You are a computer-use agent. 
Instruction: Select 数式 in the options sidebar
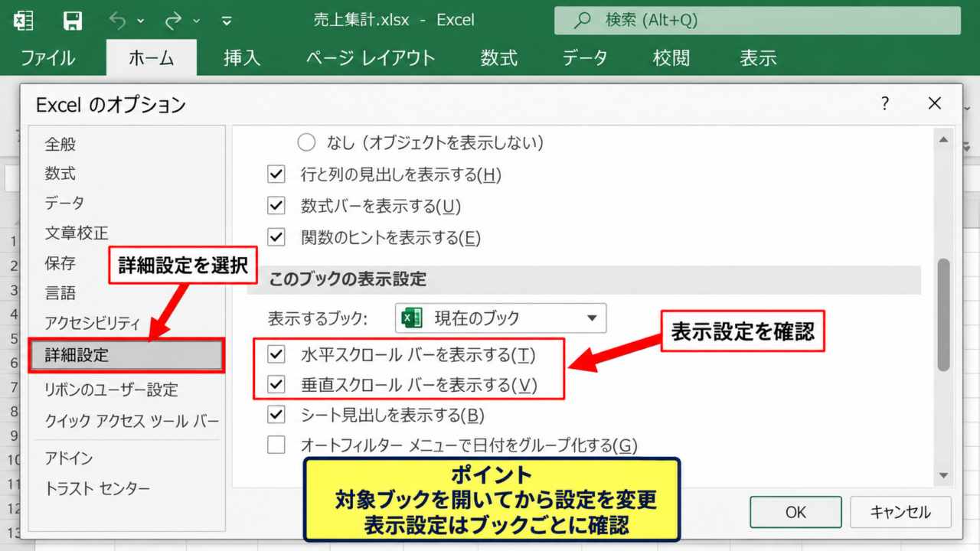[x=127, y=174]
